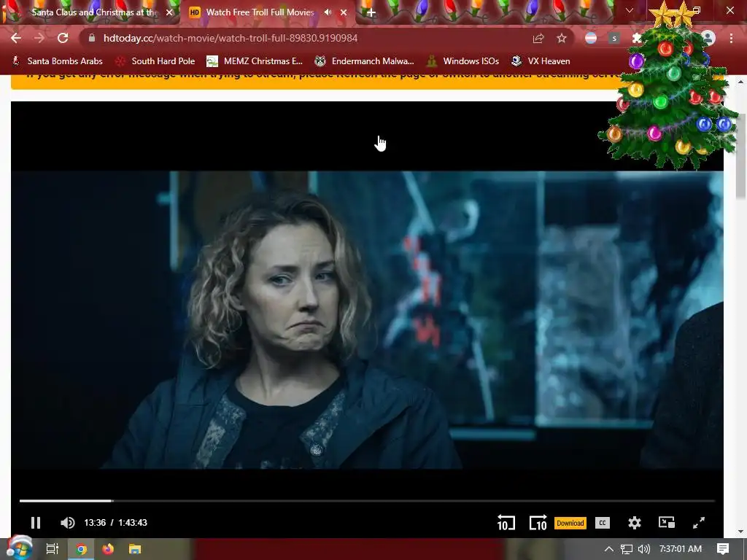
Task: Open VX Heaven bookmark
Action: point(541,61)
